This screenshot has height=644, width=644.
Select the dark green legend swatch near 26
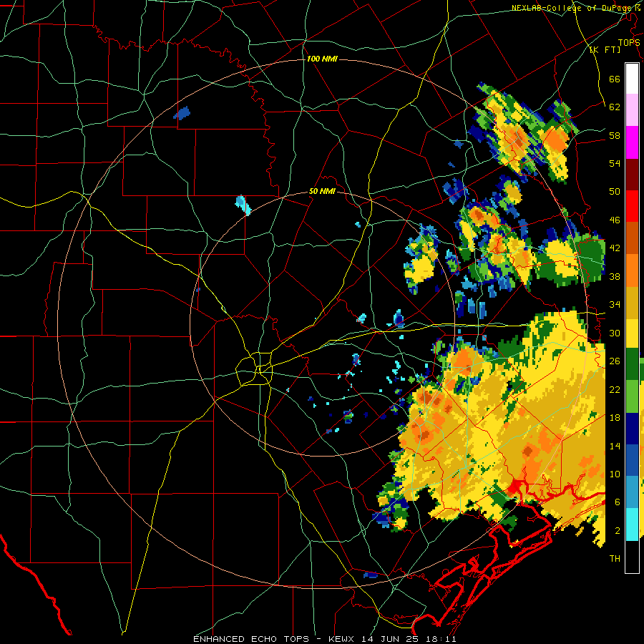pos(632,364)
